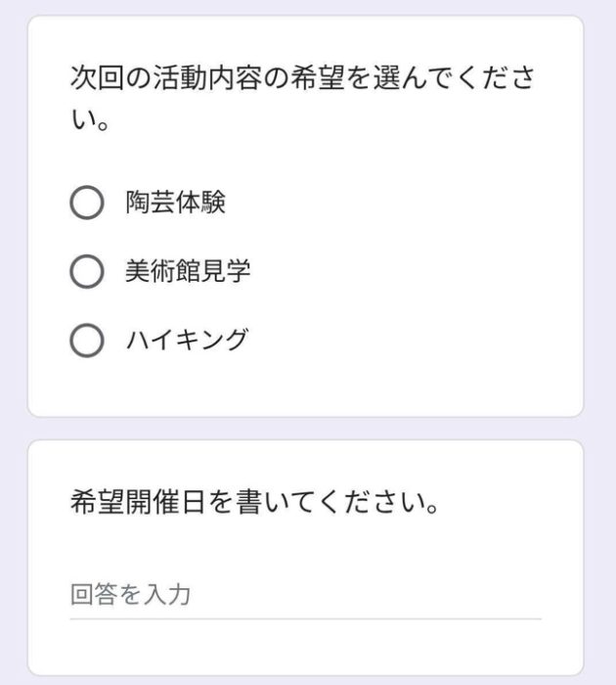Click the lavender gap between the two cards
616x685 pixels.
(305, 429)
